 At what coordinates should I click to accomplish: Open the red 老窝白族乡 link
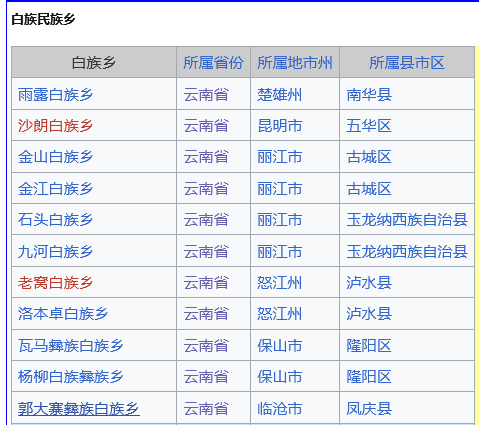click(x=55, y=283)
